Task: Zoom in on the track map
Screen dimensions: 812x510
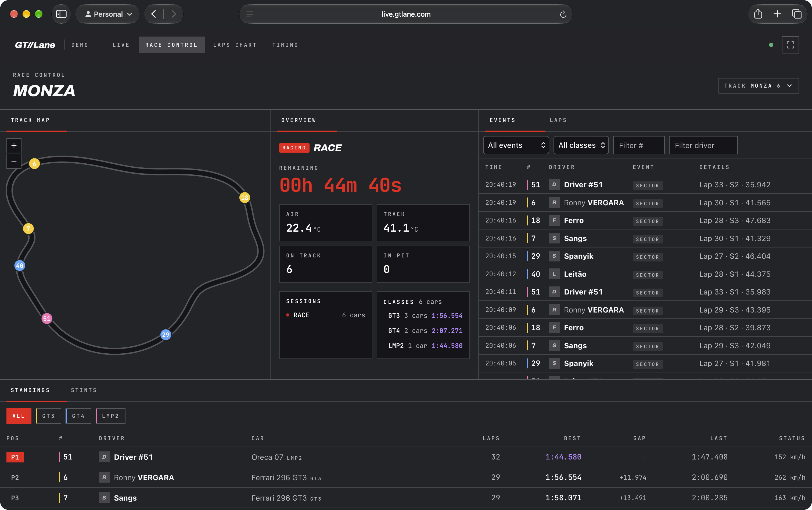Action: (14, 146)
